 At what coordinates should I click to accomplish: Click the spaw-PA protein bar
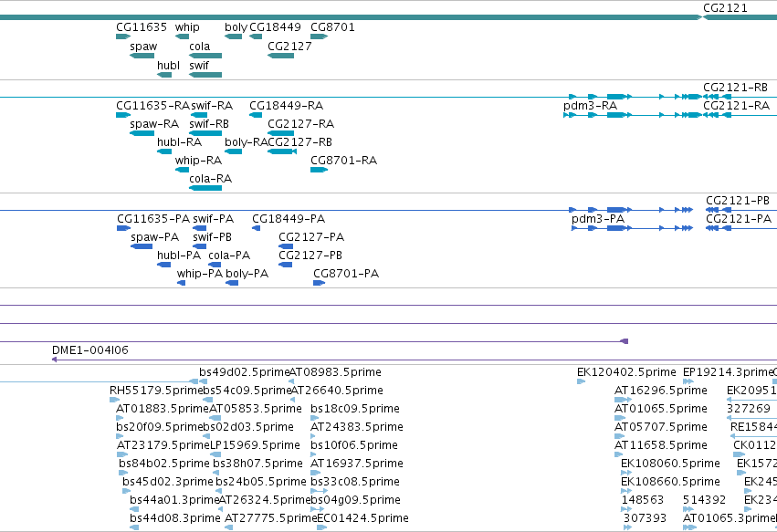point(142,246)
